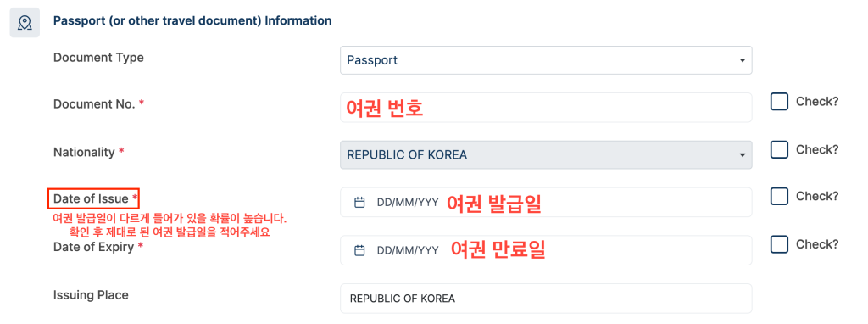Expand the Nationality dropdown arrow
Viewport: 868px width, 324px height.
point(743,155)
